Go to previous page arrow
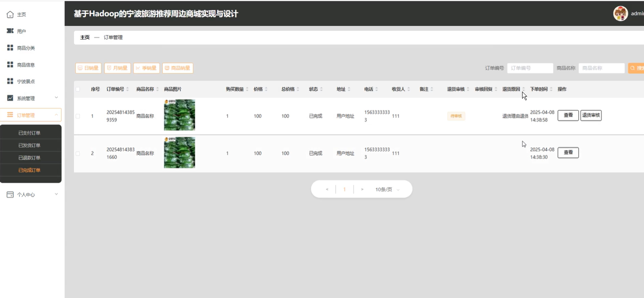 (x=327, y=189)
